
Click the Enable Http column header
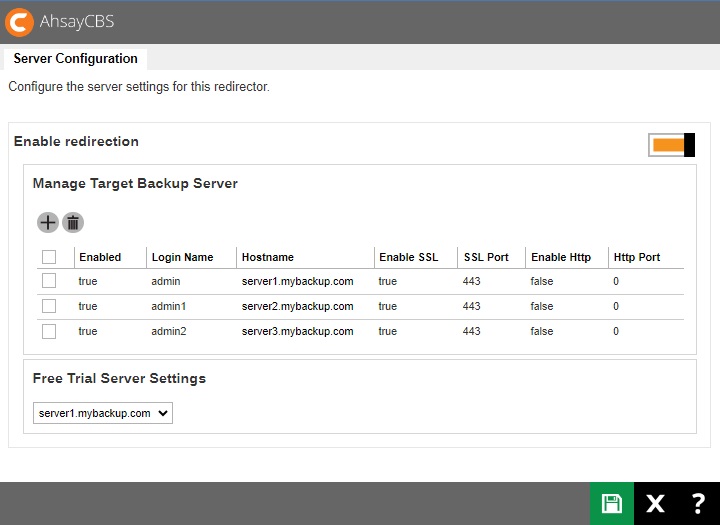[x=561, y=257]
